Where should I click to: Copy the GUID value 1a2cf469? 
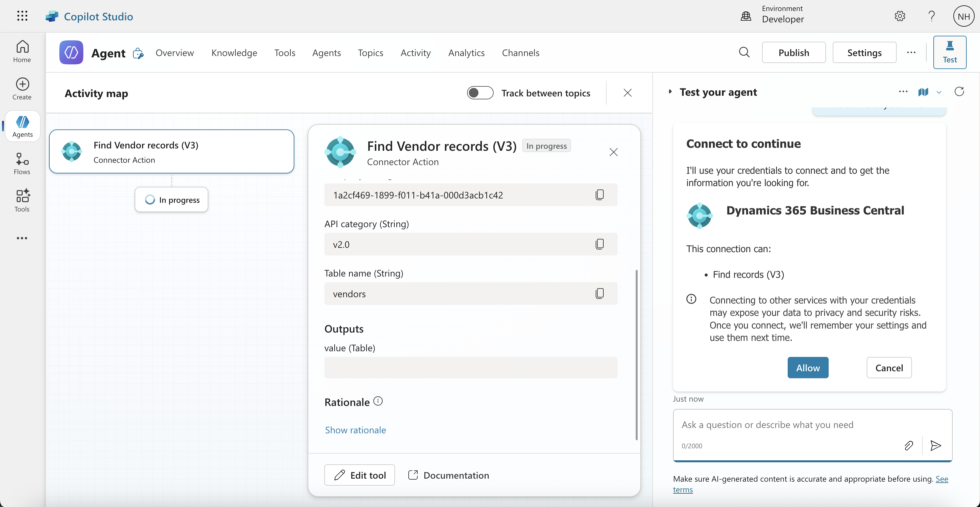(599, 195)
